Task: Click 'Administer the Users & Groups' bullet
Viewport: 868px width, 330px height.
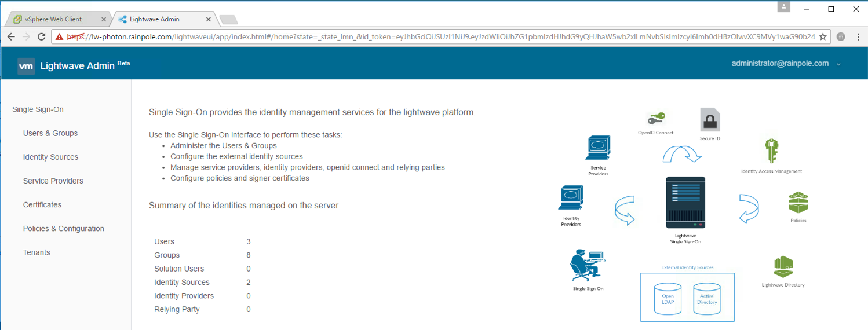Action: click(x=224, y=145)
